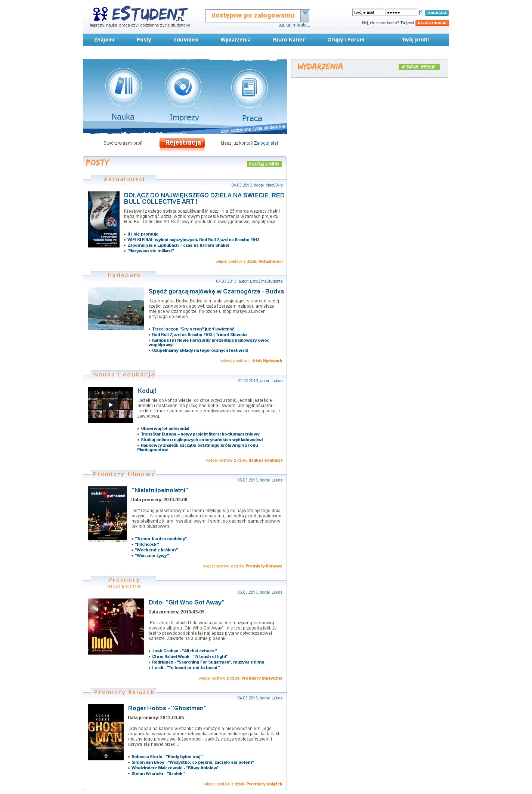The width and height of the screenshot is (532, 794).
Task: Open the Dido album cover image
Action: click(x=116, y=627)
